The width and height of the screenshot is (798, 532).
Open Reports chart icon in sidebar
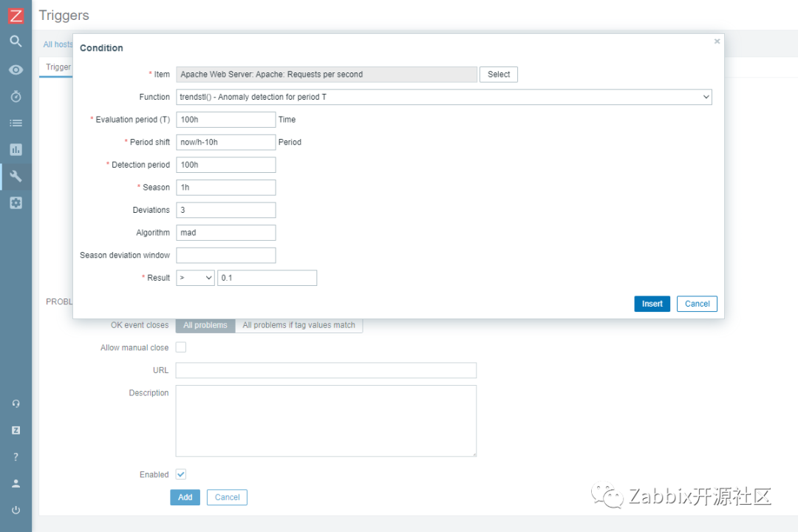[x=16, y=149]
